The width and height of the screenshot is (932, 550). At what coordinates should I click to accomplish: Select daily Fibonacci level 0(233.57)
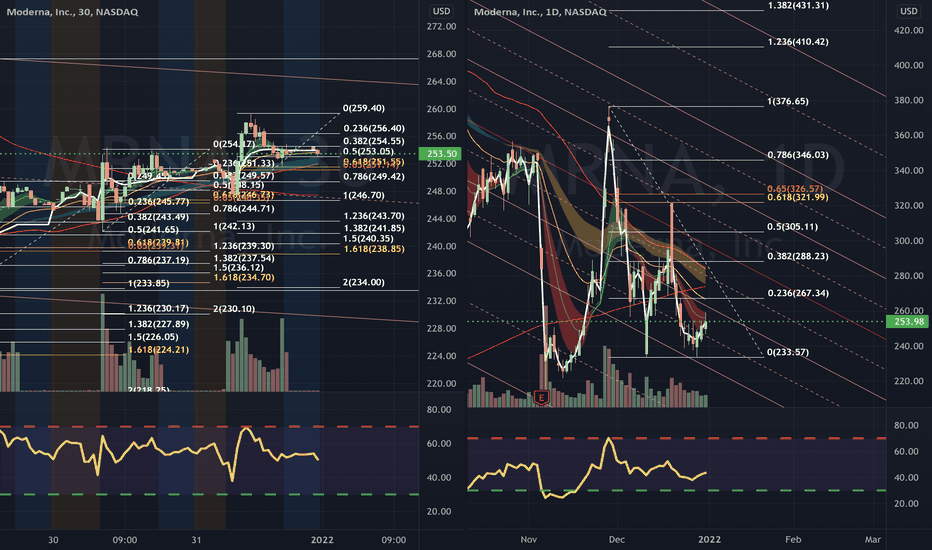coord(788,353)
